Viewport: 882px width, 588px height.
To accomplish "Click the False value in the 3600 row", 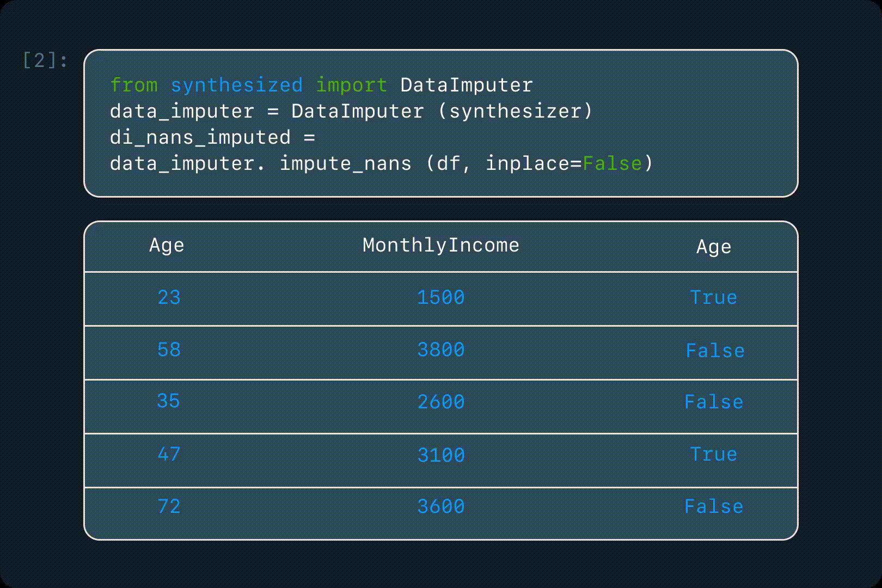I will (713, 507).
